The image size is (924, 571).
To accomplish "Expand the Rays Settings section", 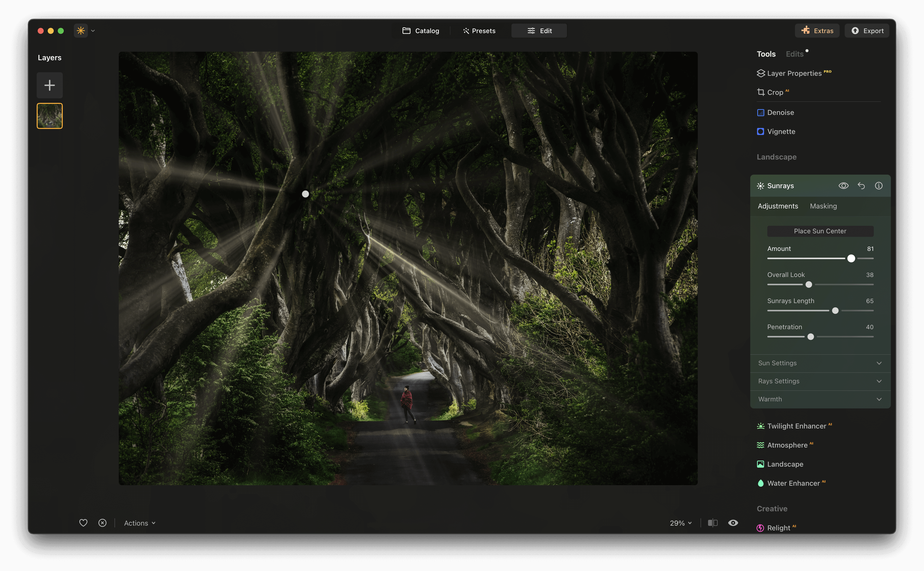I will (x=820, y=381).
